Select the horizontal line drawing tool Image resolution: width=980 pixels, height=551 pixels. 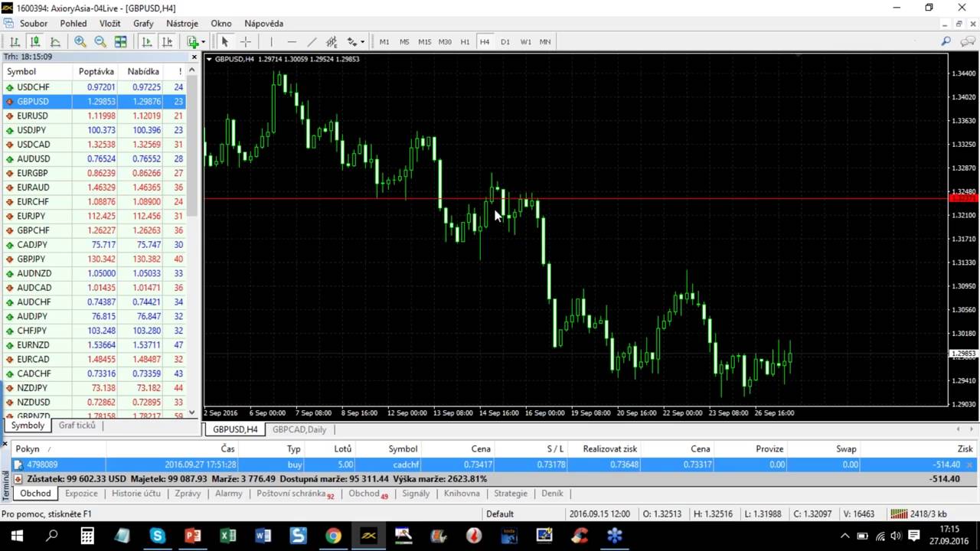click(x=292, y=42)
